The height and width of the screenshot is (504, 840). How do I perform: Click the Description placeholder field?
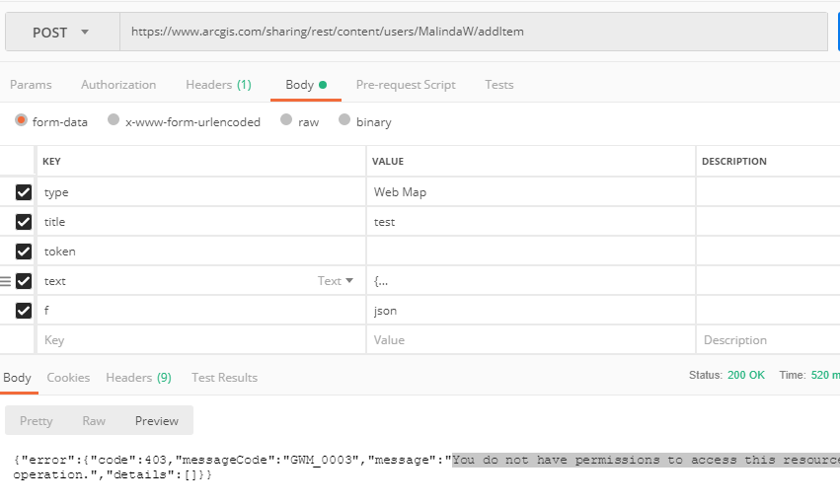(x=768, y=339)
